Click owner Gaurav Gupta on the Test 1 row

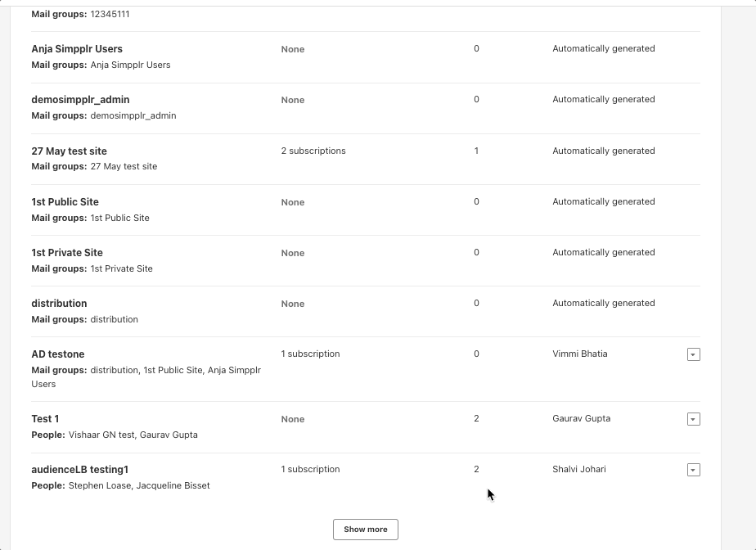pyautogui.click(x=582, y=418)
